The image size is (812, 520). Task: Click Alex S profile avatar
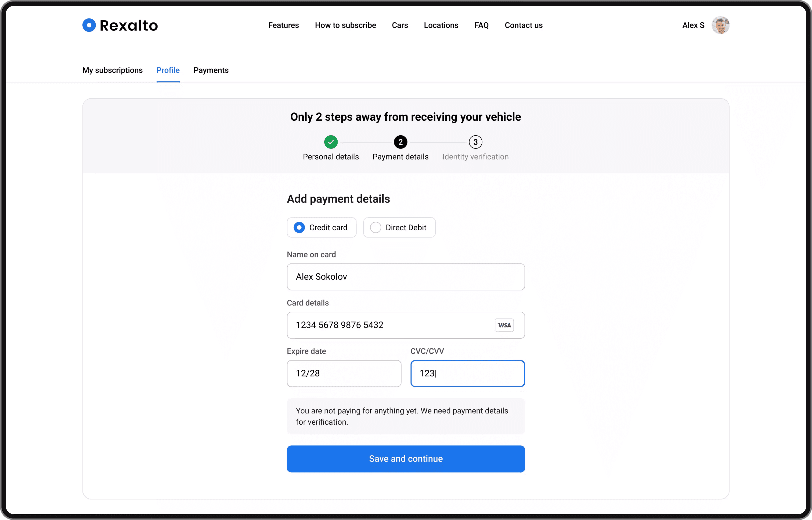(720, 25)
